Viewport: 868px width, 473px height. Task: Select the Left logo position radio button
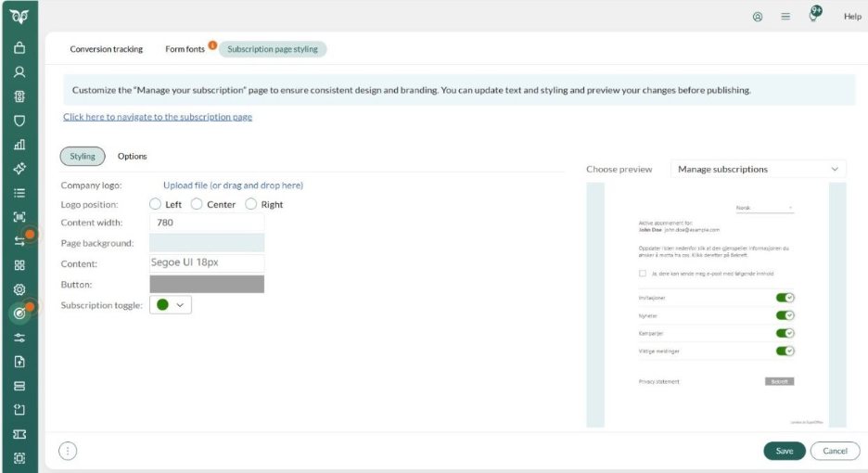tap(156, 204)
